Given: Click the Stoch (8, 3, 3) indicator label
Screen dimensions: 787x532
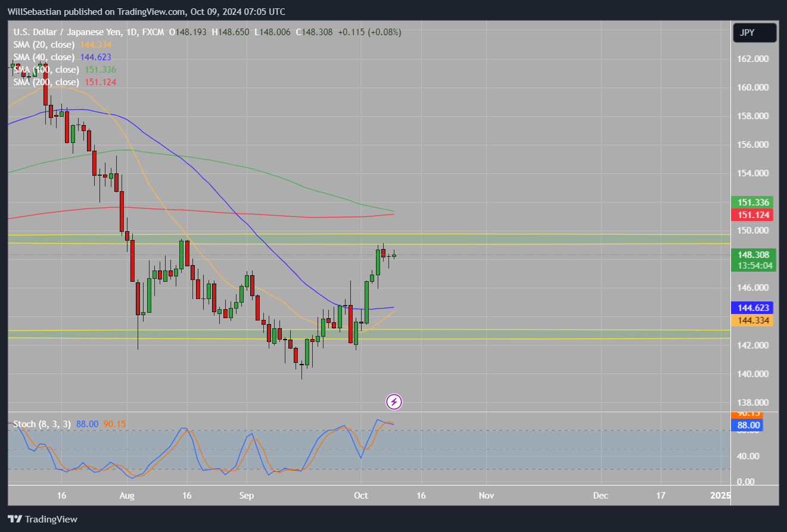Looking at the screenshot, I should pos(42,424).
